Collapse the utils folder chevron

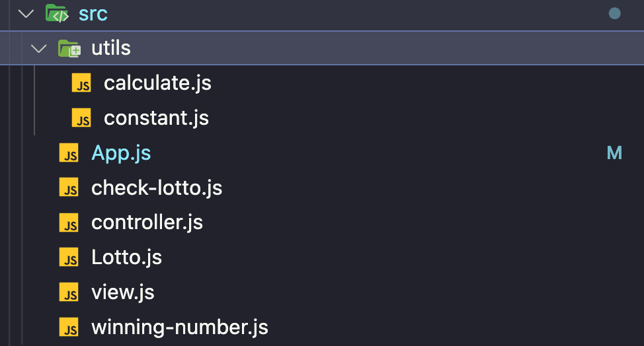tap(39, 48)
